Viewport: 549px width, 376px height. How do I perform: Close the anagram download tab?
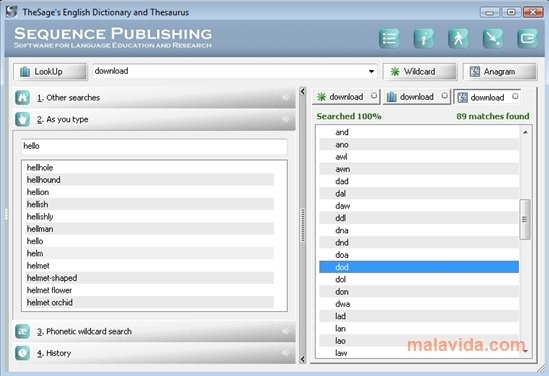[515, 96]
